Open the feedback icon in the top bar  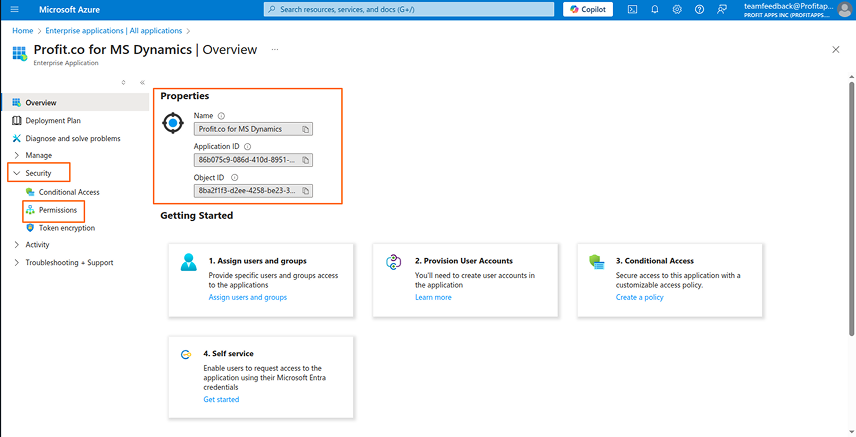click(x=722, y=9)
